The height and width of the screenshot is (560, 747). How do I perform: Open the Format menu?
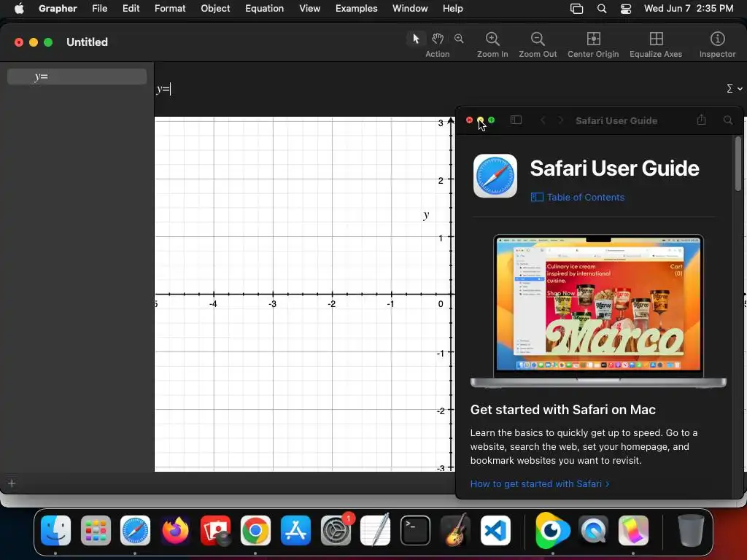pos(170,8)
